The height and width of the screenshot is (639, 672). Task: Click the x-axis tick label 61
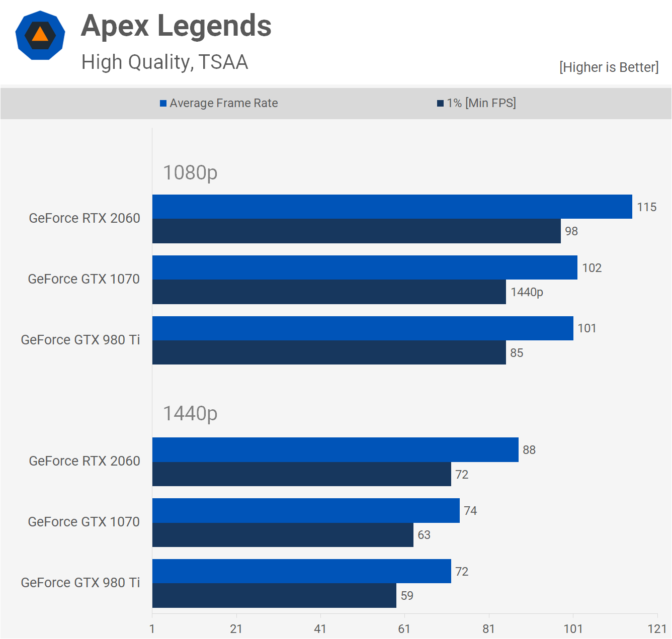[x=404, y=629]
